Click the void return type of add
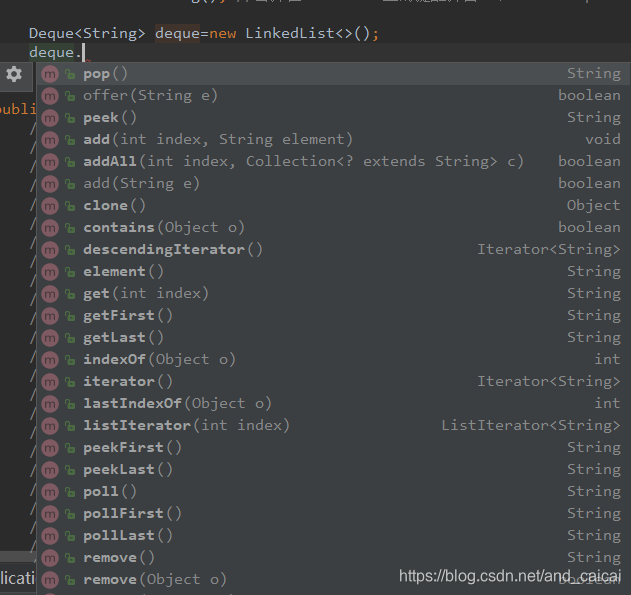 tap(602, 140)
